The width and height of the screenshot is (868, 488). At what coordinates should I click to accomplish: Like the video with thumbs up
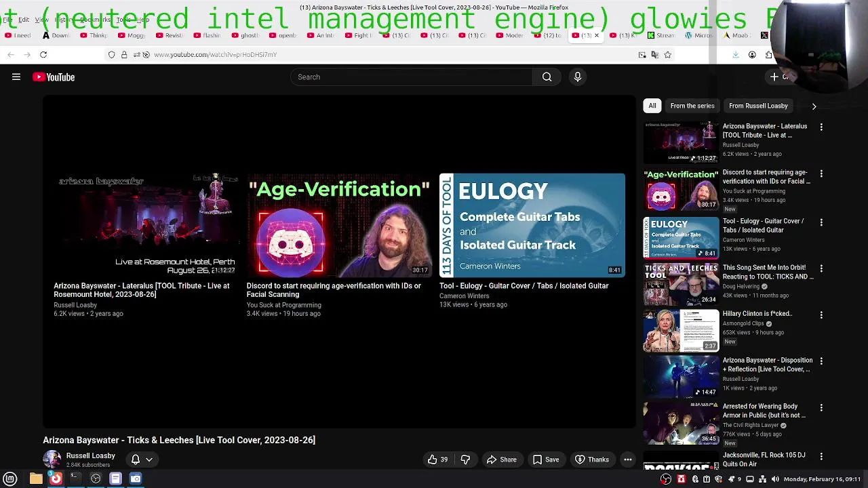tap(438, 460)
